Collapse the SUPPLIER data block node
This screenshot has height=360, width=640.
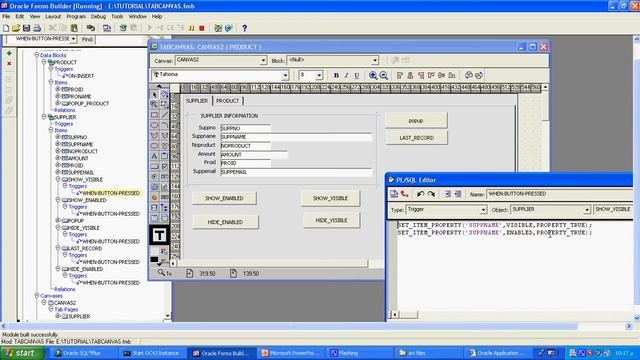(44, 117)
